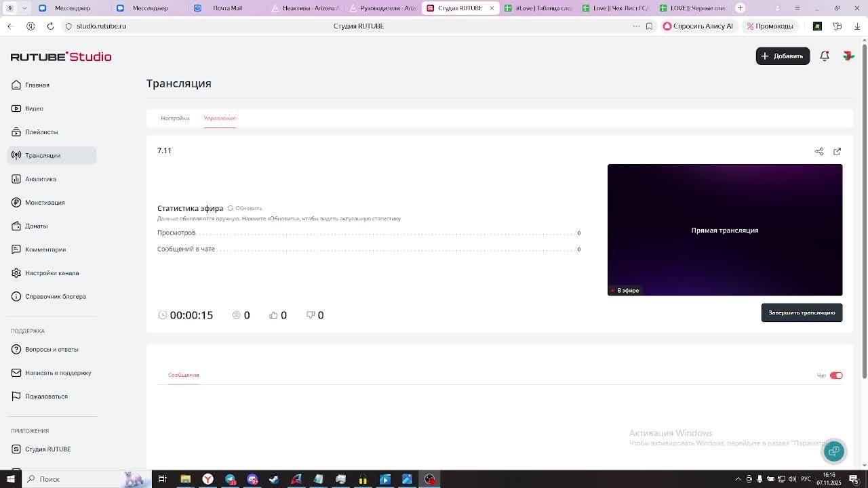Go back with browser back arrow

tap(9, 26)
